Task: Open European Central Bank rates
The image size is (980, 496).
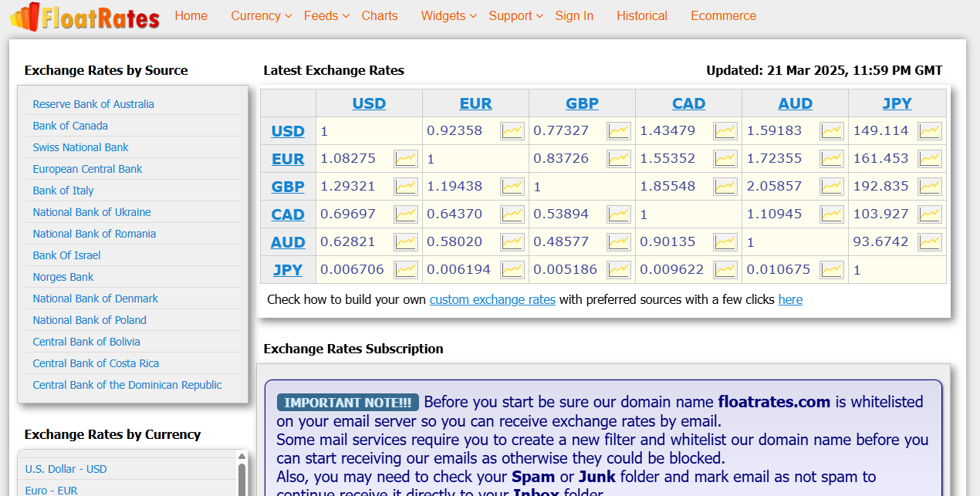Action: [87, 169]
